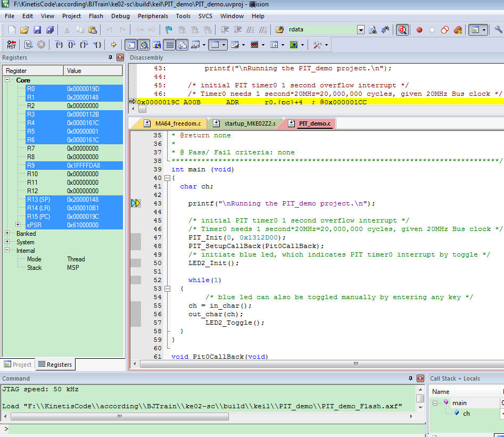Pin the Registers panel
Screen dimensions: 504x437
(110, 57)
